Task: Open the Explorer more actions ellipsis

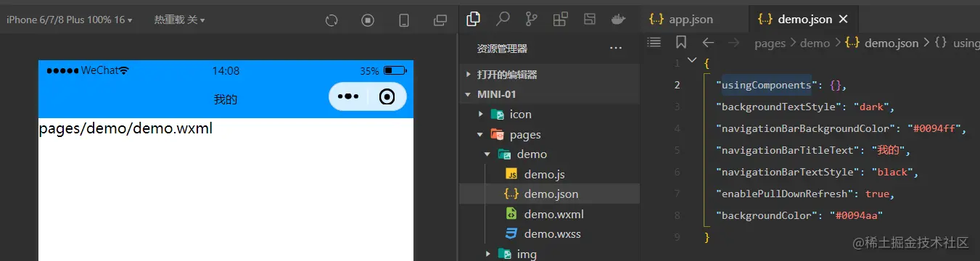Action: click(x=616, y=49)
